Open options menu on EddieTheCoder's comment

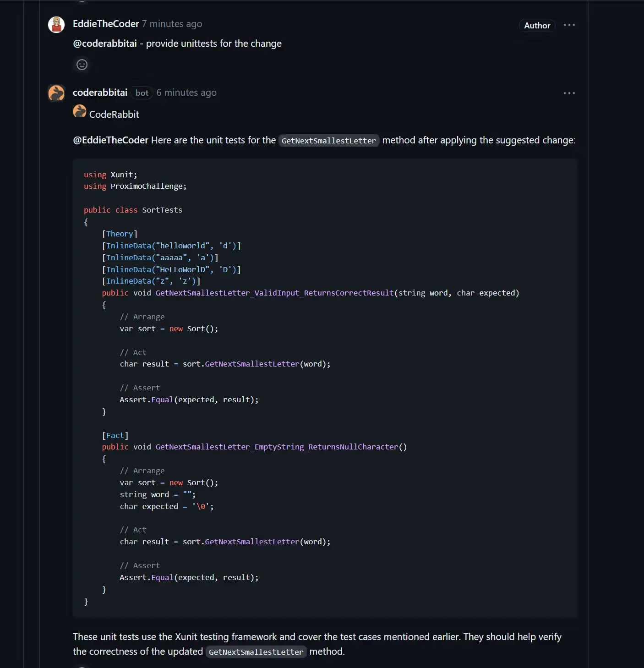(569, 25)
